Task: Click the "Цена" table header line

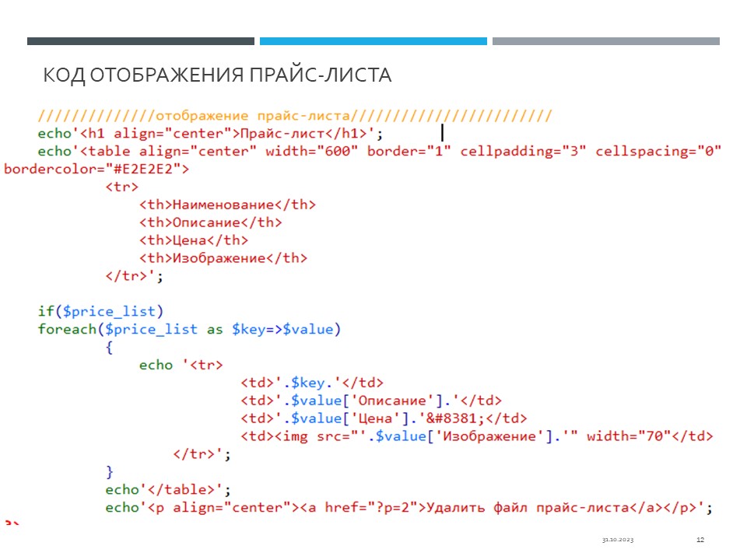Action: (x=193, y=240)
